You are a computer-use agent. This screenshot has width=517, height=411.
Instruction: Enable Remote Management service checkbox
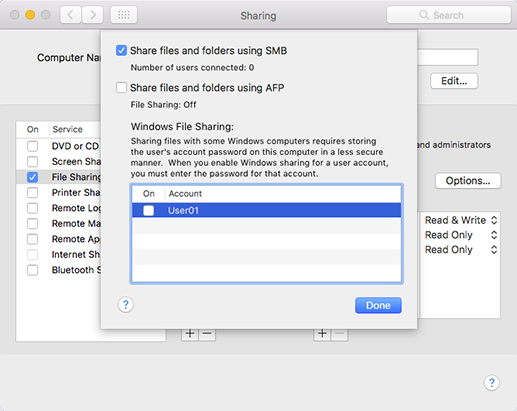click(x=32, y=223)
